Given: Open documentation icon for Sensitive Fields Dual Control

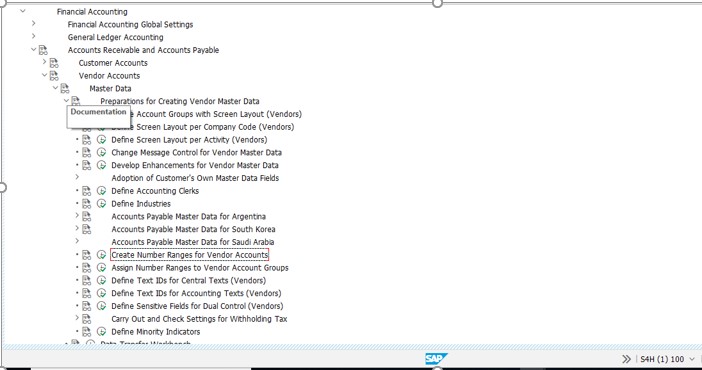Looking at the screenshot, I should (86, 306).
